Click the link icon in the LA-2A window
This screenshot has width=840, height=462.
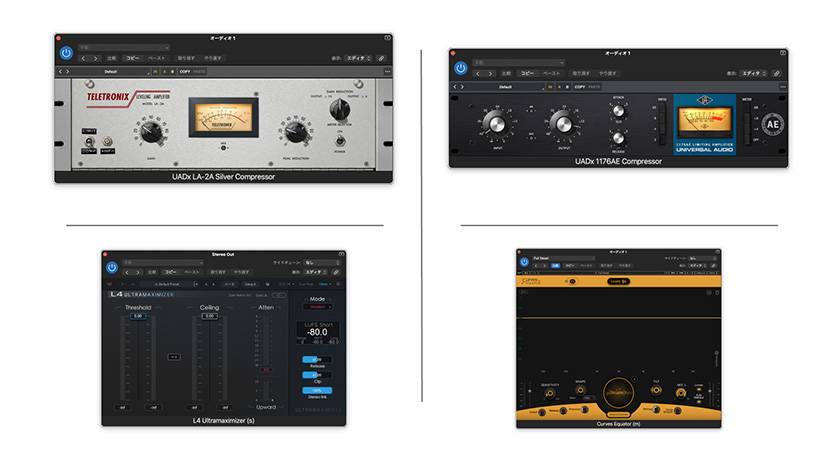coord(381,59)
